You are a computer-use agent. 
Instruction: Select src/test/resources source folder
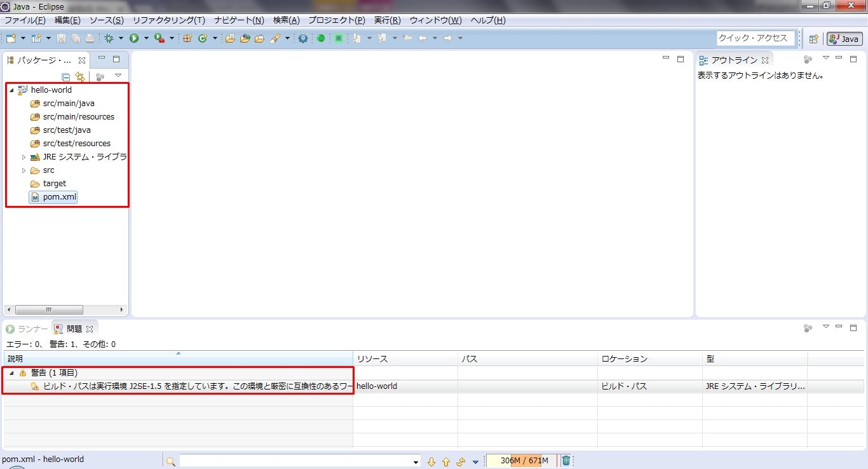(76, 144)
